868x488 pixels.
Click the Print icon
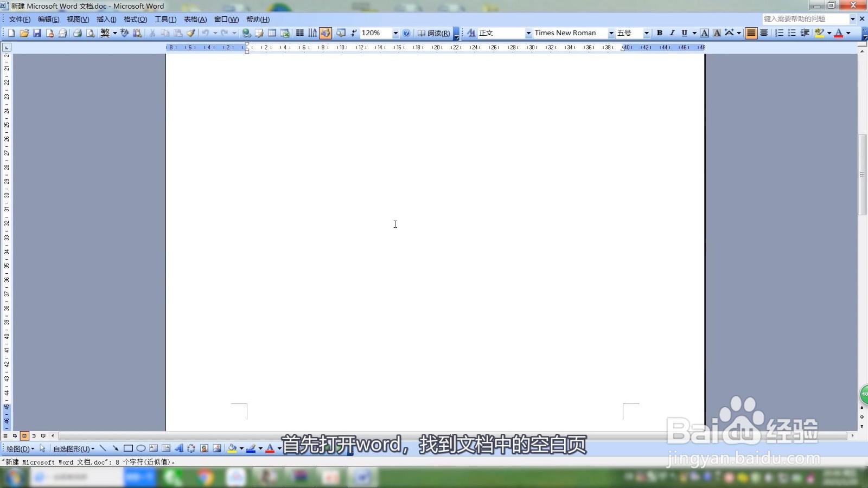(x=78, y=33)
